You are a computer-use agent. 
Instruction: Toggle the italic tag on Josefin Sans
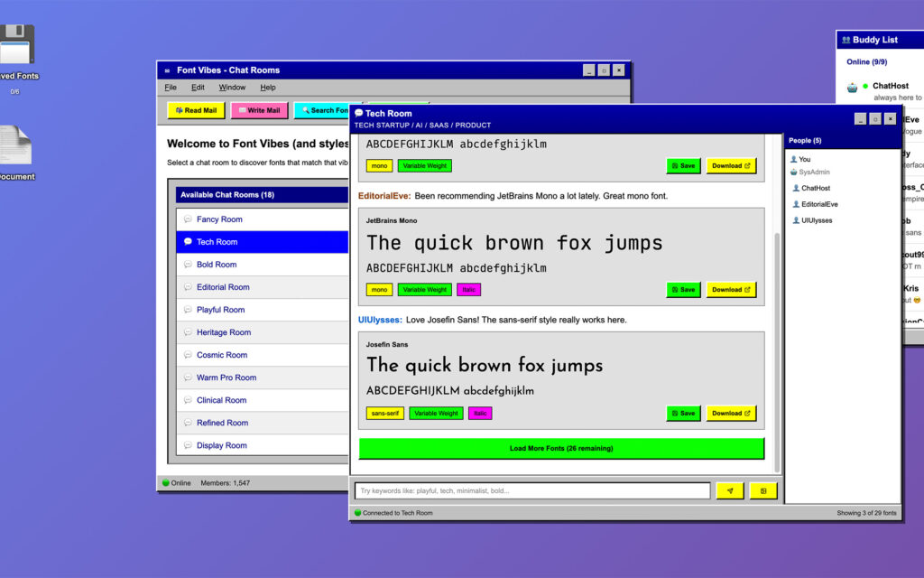[480, 414]
